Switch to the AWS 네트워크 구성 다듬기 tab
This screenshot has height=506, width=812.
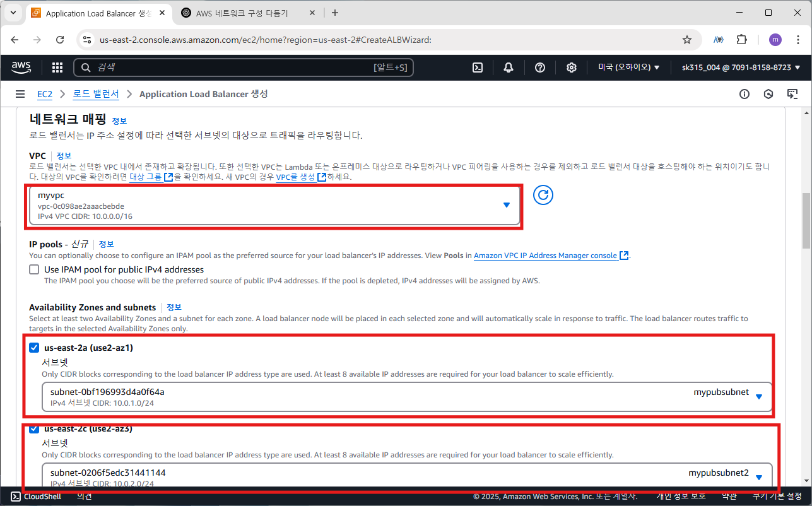(x=243, y=13)
